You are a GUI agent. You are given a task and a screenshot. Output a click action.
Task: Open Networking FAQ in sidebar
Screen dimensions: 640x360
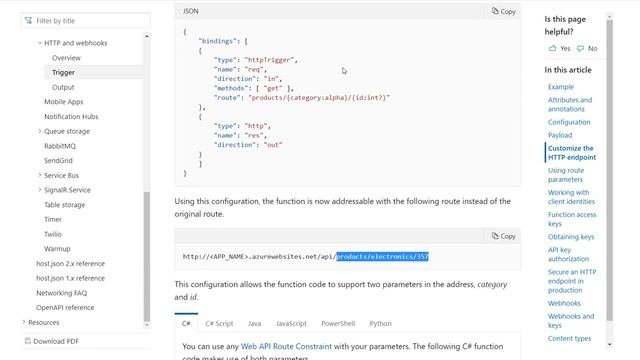pyautogui.click(x=61, y=293)
